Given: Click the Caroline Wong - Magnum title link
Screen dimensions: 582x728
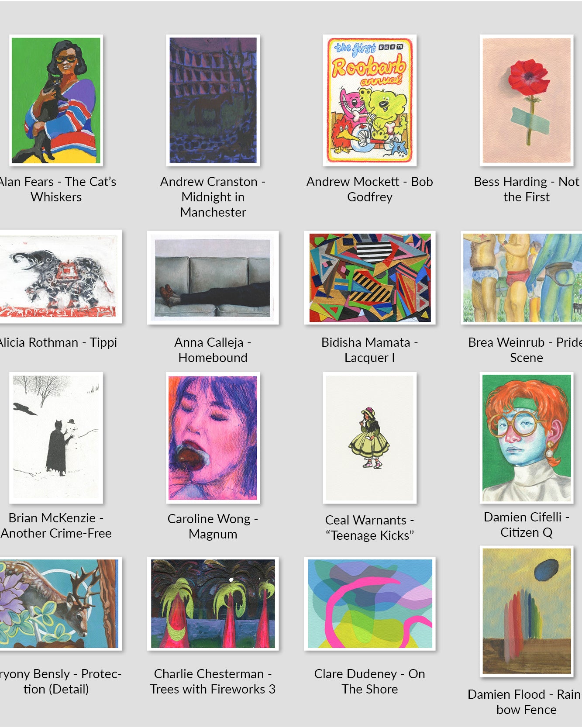Looking at the screenshot, I should point(213,526).
